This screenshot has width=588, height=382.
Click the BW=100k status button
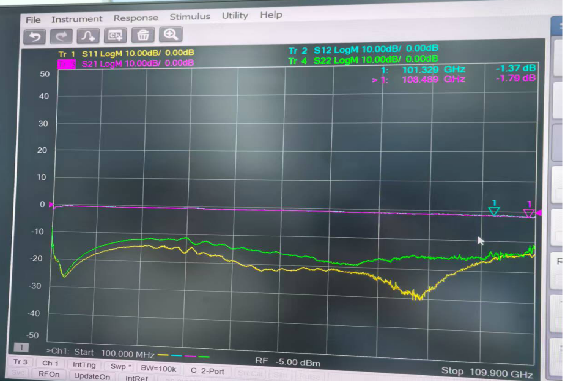click(158, 369)
